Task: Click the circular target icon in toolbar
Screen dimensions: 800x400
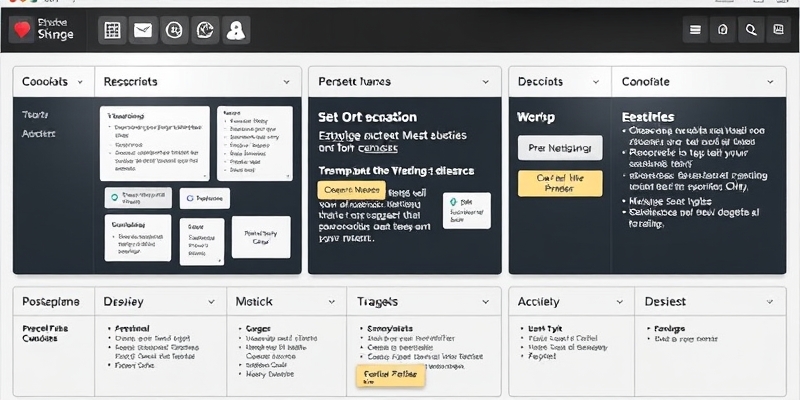Action: click(x=174, y=31)
